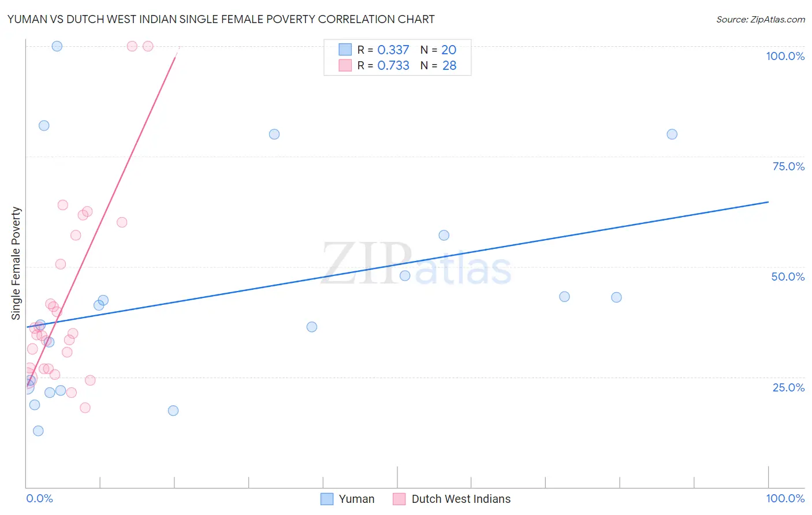Click the pink R = 0.733 stats swatch
Image resolution: width=812 pixels, height=515 pixels.
pyautogui.click(x=345, y=65)
